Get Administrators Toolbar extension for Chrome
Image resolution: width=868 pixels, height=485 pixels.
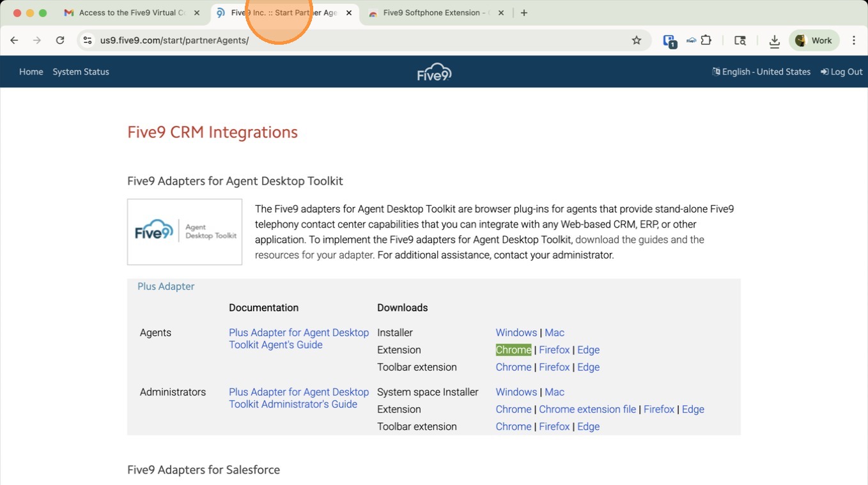pyautogui.click(x=513, y=427)
